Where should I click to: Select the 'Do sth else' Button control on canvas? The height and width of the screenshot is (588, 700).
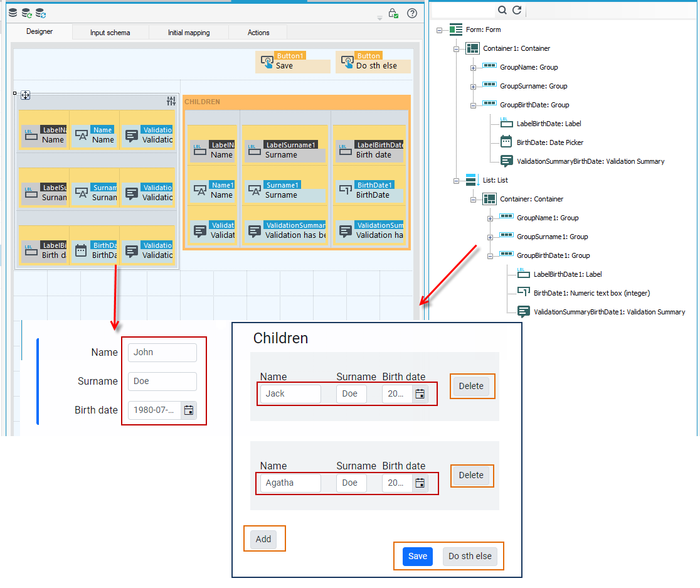click(x=373, y=61)
